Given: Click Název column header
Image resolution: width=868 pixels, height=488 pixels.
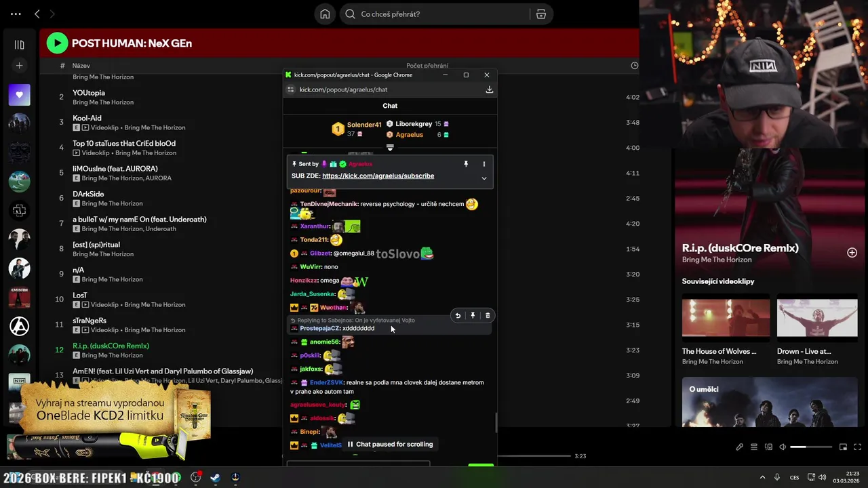Looking at the screenshot, I should 81,66.
